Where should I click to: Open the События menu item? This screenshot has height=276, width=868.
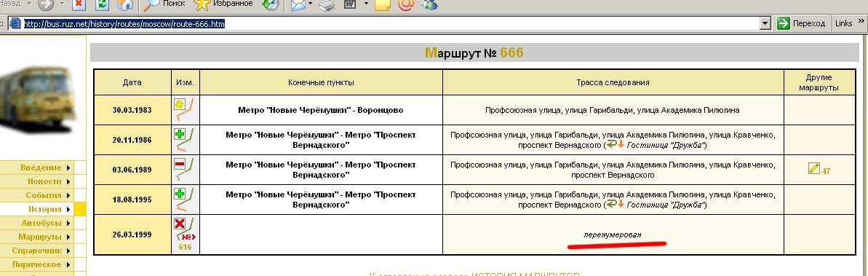36,195
